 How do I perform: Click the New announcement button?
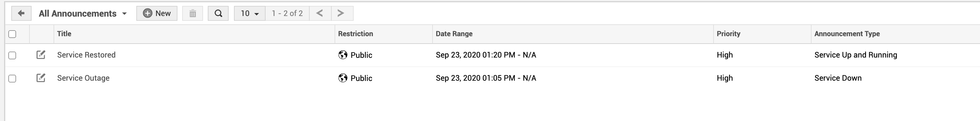pos(157,13)
